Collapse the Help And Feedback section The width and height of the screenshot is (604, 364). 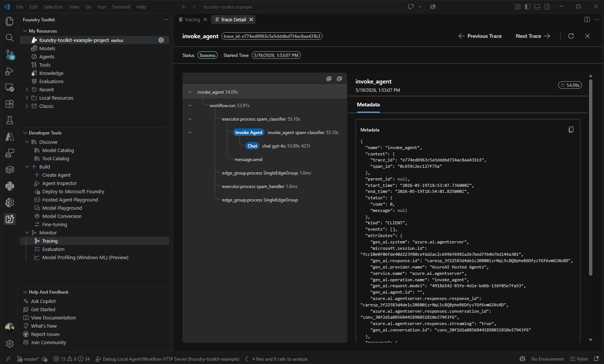25,292
